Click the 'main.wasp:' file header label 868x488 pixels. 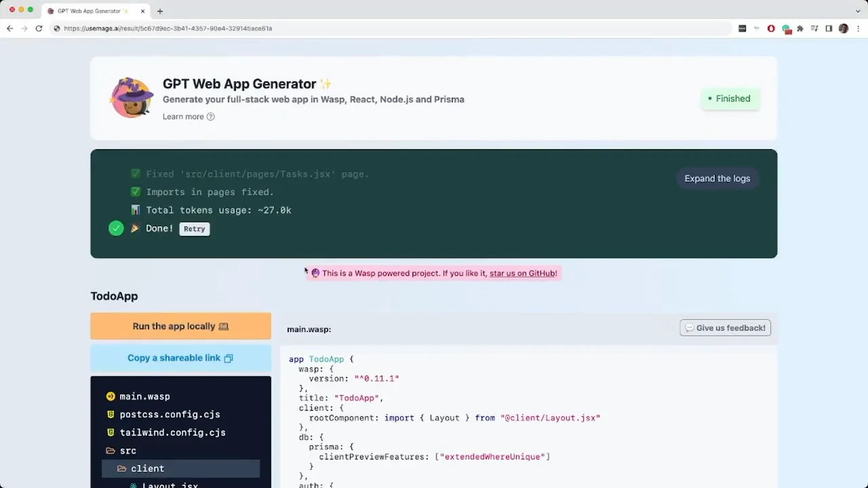click(x=309, y=329)
